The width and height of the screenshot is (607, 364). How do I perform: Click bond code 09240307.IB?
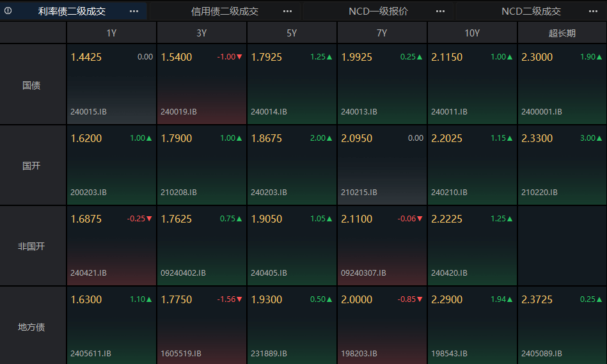[x=363, y=273]
